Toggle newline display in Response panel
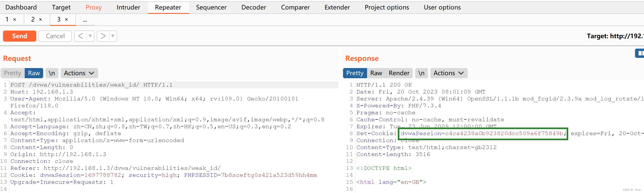 421,73
